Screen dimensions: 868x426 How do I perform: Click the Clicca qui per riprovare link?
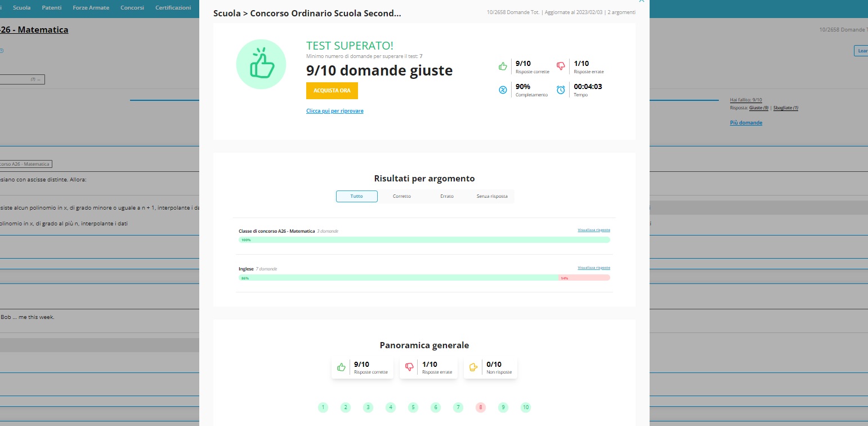(x=335, y=110)
